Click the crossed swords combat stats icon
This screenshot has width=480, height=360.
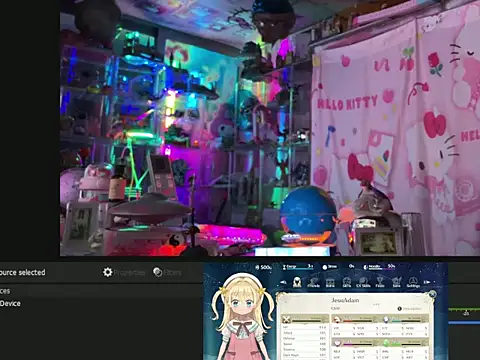pos(286,319)
